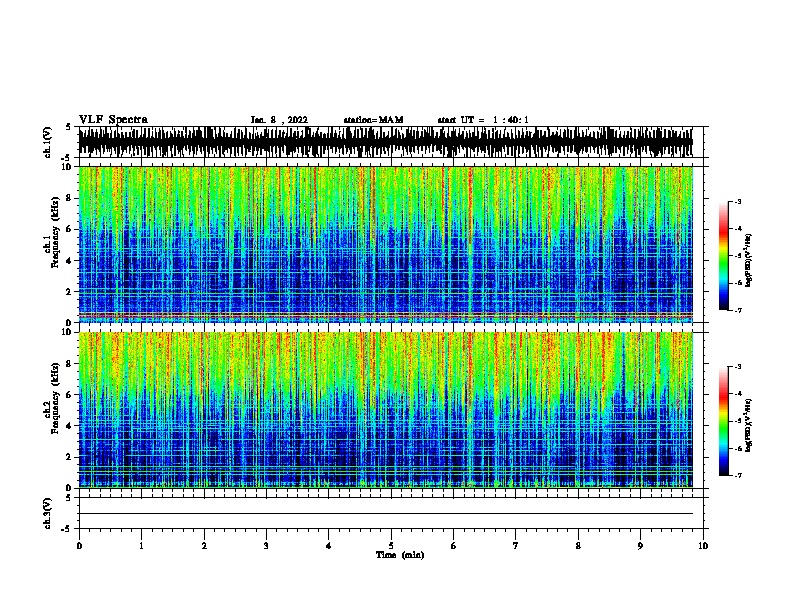Click the ch.1 color bar log(PSD) label
792x612 pixels.
[748, 260]
